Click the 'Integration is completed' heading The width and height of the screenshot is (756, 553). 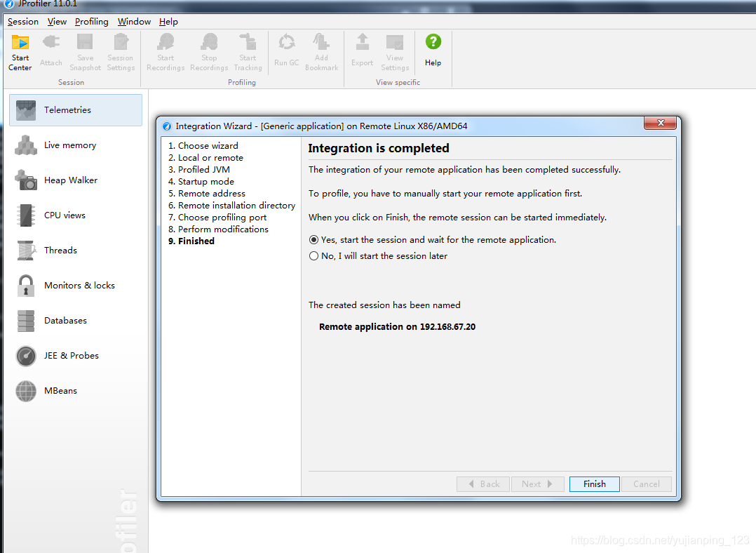pos(379,148)
